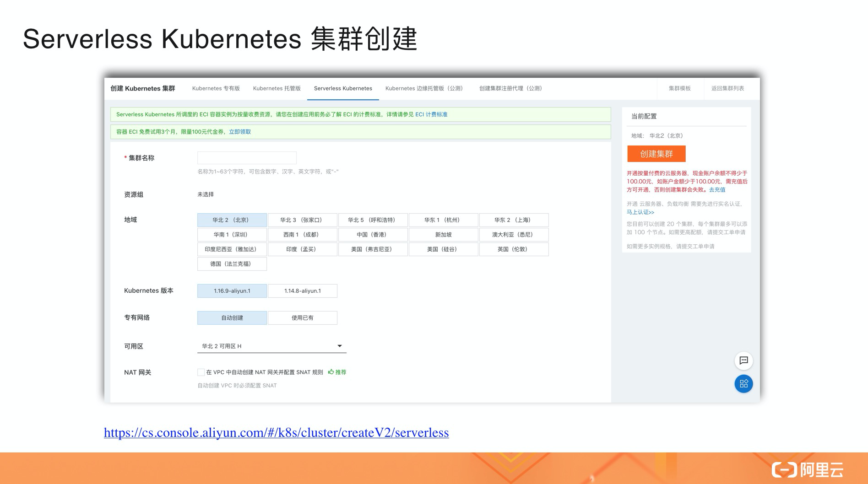Image resolution: width=868 pixels, height=484 pixels.
Task: Open the 集群模板 button
Action: point(679,88)
